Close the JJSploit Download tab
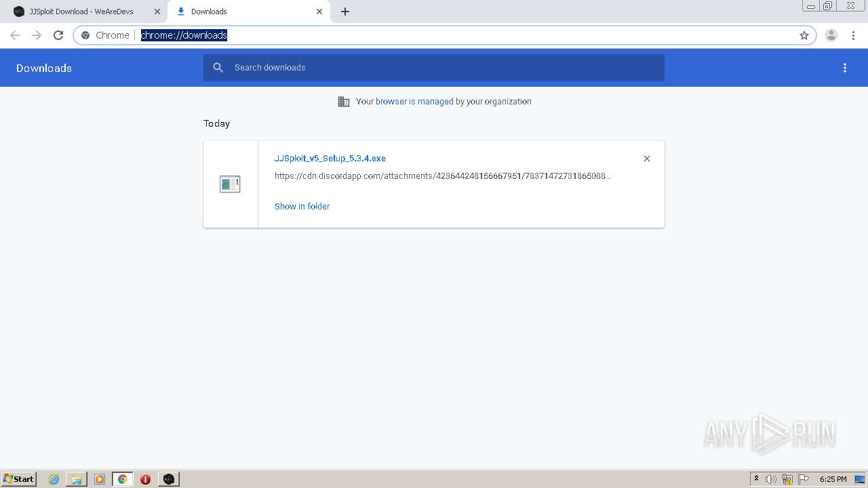 pyautogui.click(x=157, y=12)
